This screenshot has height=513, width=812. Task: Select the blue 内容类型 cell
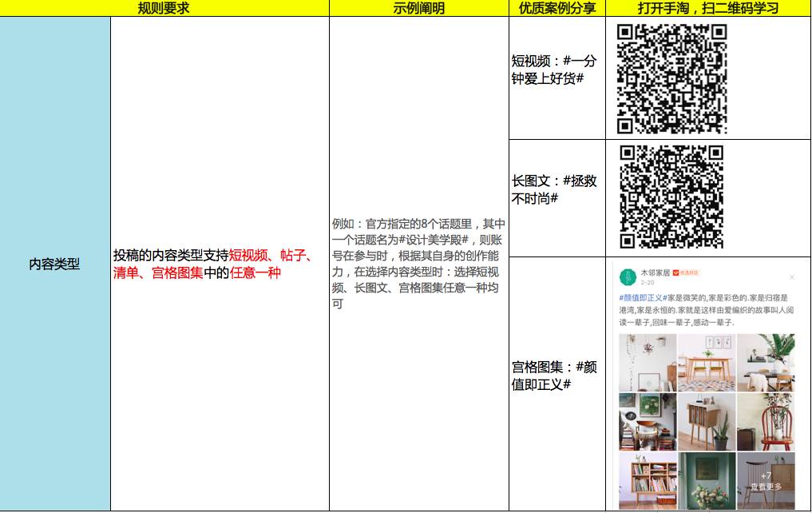[x=54, y=264]
